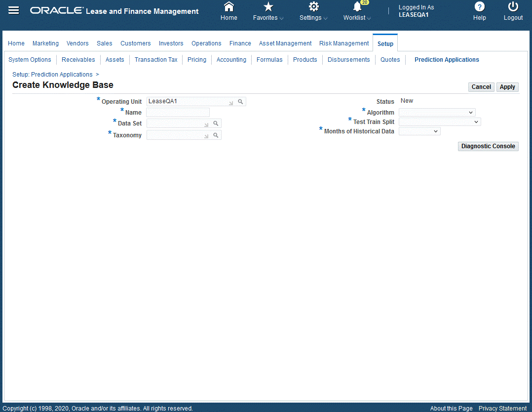Go to Disbursements subtab

click(x=348, y=60)
